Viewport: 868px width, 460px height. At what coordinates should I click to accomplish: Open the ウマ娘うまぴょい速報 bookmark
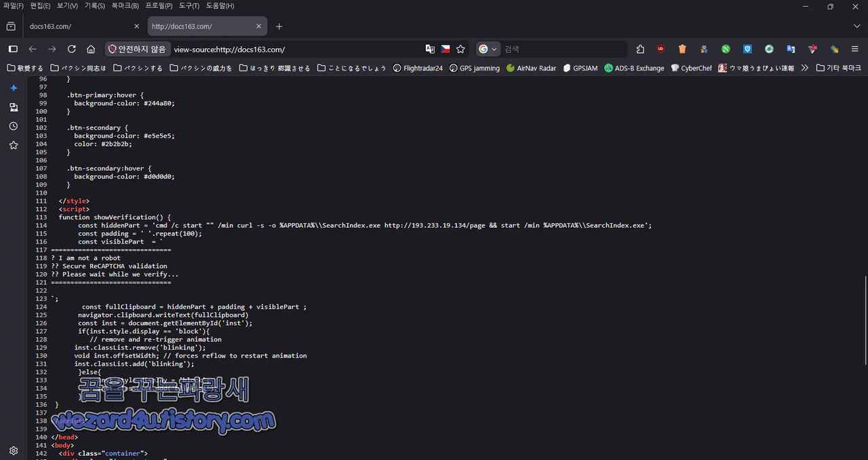(x=756, y=68)
